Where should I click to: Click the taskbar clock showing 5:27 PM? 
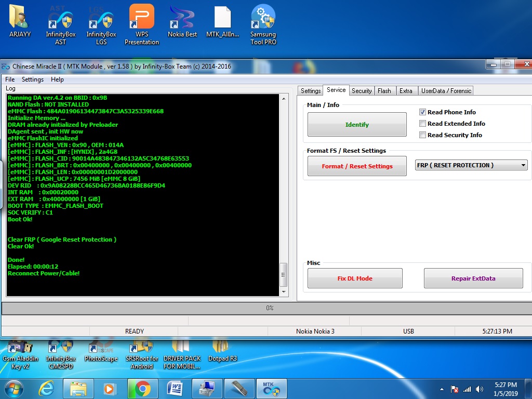click(506, 389)
